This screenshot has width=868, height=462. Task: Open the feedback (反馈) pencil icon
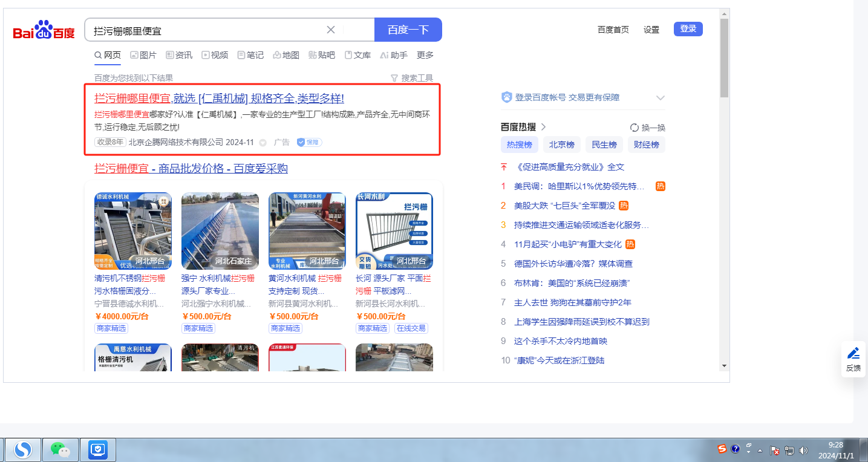click(853, 353)
